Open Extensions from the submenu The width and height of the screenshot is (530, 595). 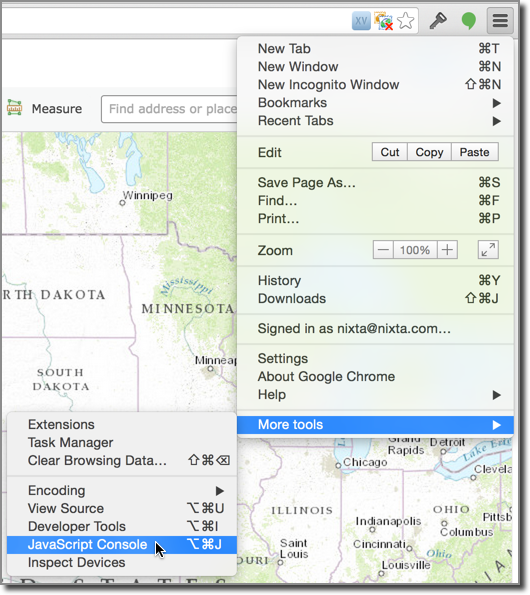click(x=122, y=425)
